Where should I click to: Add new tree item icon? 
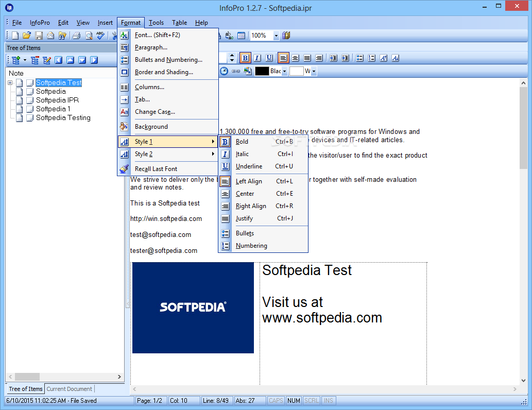click(x=16, y=60)
